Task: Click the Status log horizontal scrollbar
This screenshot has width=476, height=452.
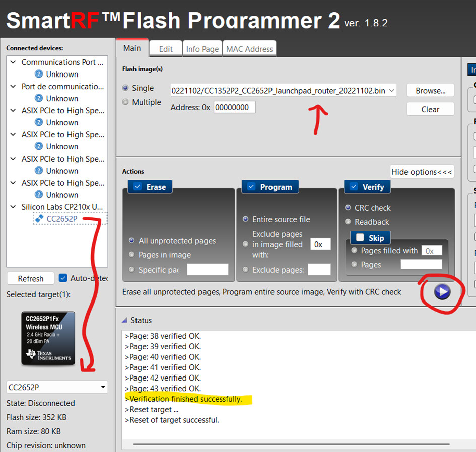Action: coord(292,444)
